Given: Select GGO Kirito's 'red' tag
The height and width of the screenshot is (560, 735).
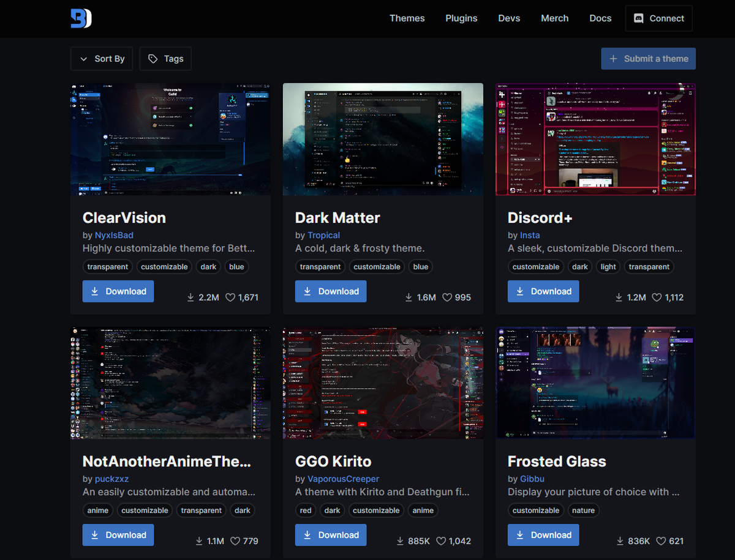Looking at the screenshot, I should click(306, 510).
